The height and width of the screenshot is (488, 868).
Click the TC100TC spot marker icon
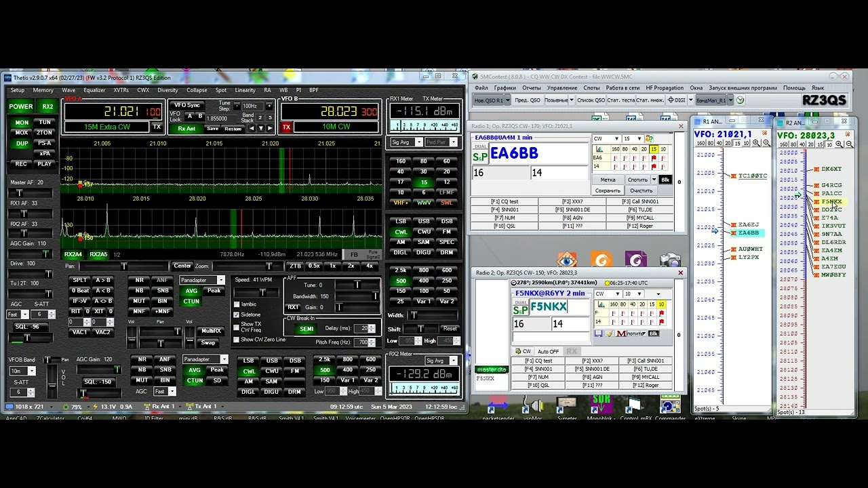[734, 176]
